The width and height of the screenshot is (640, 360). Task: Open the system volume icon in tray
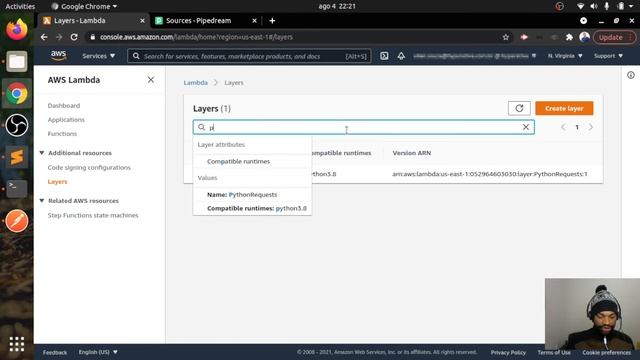click(x=593, y=6)
